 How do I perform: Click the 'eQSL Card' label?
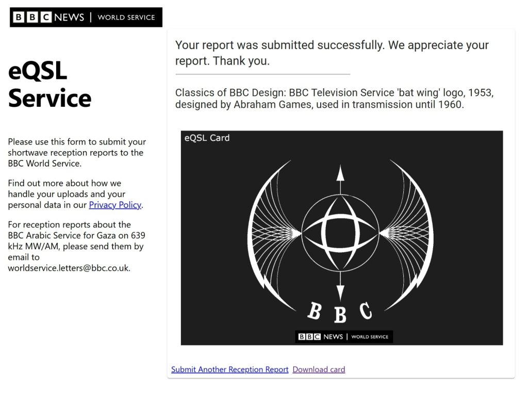(x=207, y=138)
